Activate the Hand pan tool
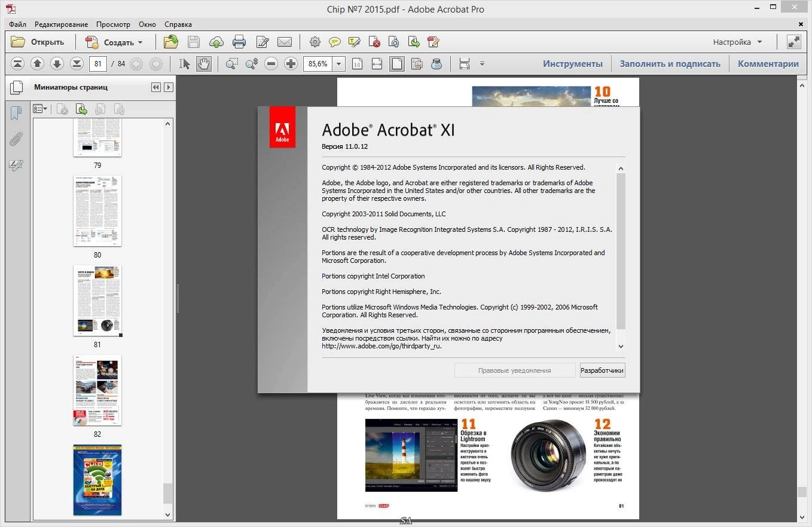812x527 pixels. coord(204,64)
